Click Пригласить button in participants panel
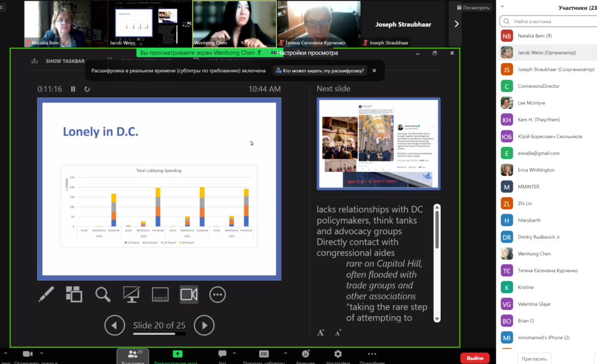 click(534, 359)
